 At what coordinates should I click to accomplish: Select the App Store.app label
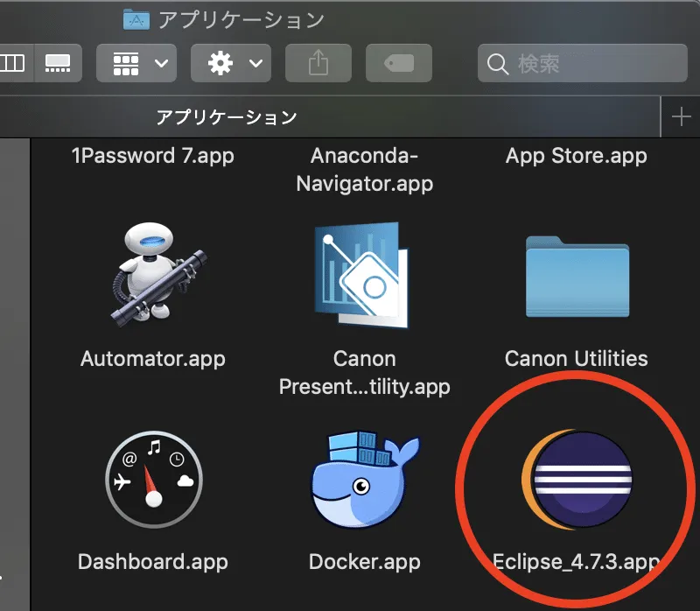[x=577, y=156]
